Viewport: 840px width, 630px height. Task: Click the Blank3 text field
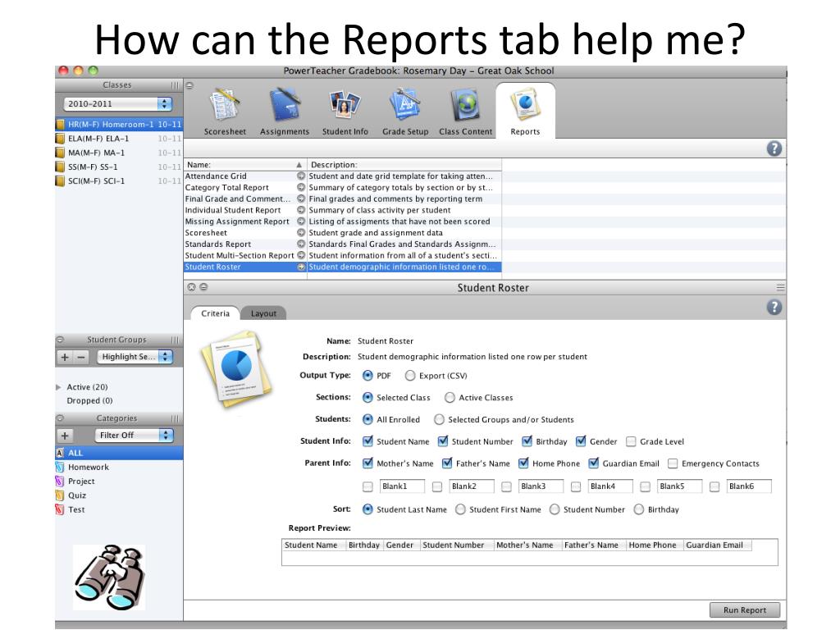tap(541, 486)
